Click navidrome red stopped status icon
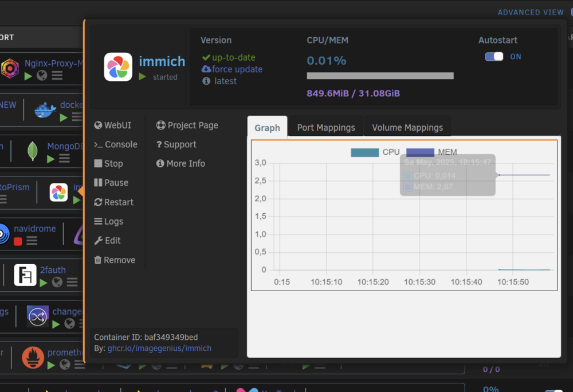Screen dimensions: 573x392 coord(18,241)
